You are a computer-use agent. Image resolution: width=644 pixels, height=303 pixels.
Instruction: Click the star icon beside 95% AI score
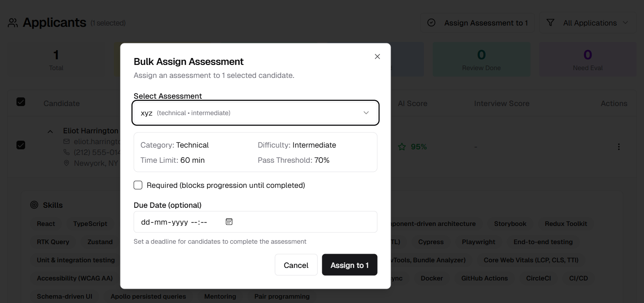[402, 147]
